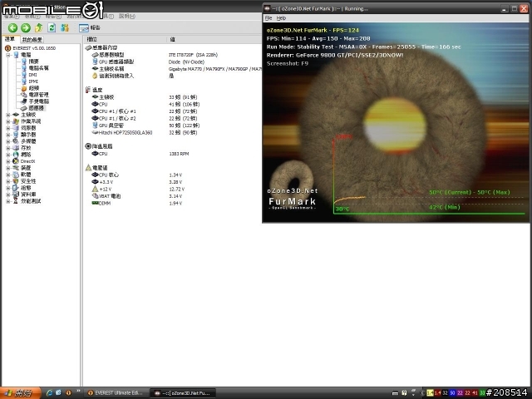Select the +3.3 V voltage row
This screenshot has width=532, height=399.
coord(173,182)
